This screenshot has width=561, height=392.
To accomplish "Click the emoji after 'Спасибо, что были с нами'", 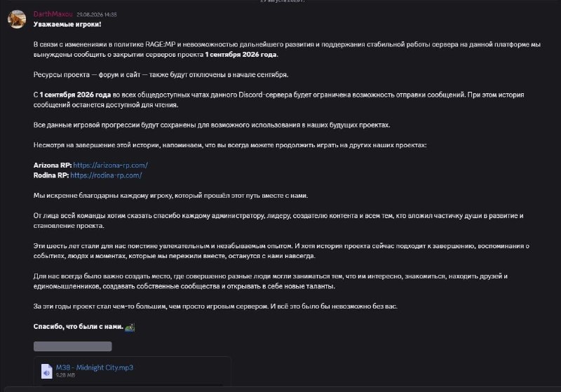I will point(130,327).
